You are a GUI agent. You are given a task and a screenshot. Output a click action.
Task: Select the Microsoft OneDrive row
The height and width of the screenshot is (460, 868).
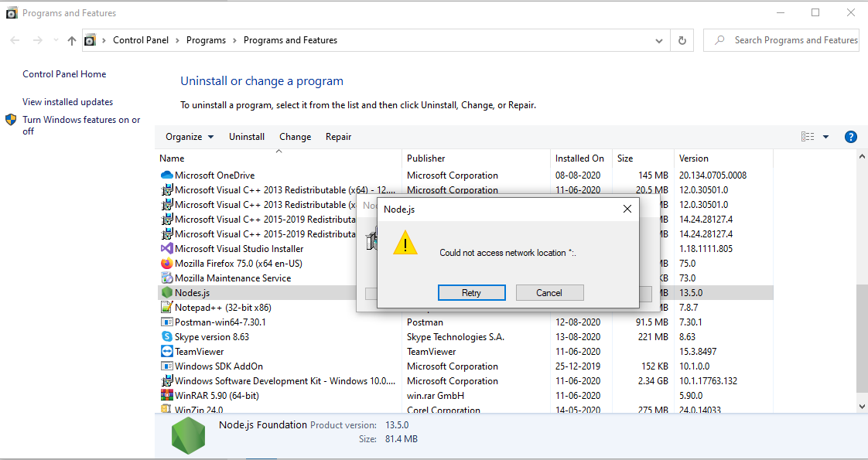(x=464, y=175)
